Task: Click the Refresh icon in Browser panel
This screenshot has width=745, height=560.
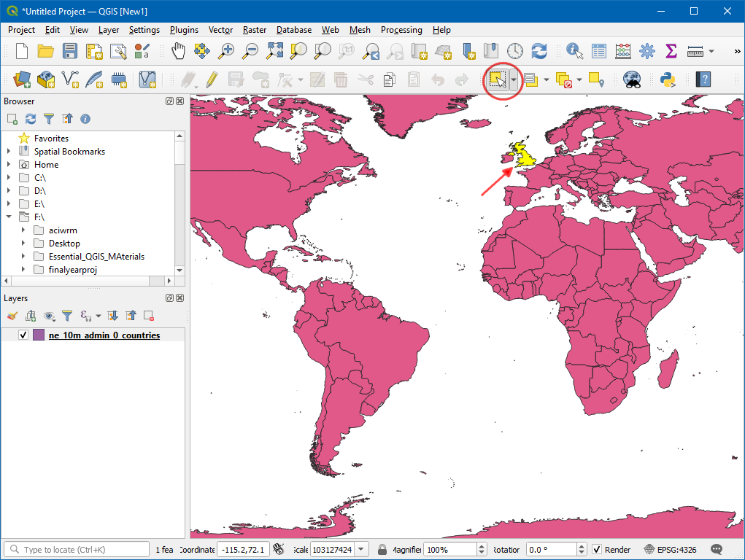Action: click(x=31, y=119)
